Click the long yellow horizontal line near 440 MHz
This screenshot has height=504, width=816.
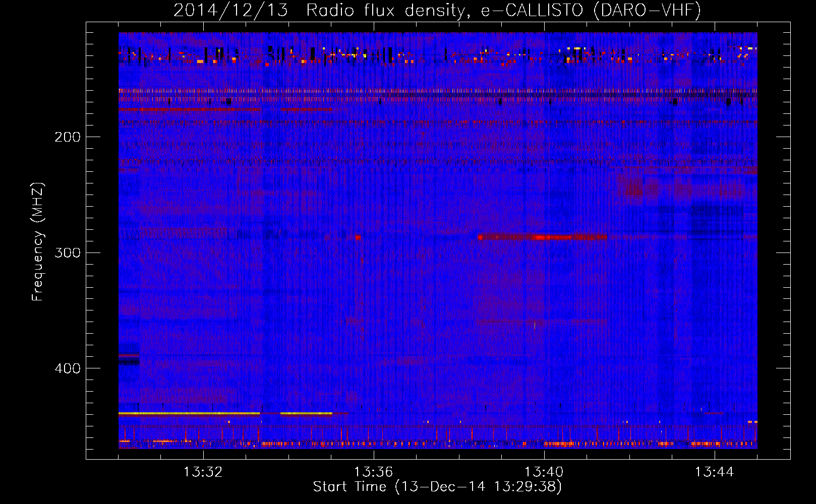(189, 413)
